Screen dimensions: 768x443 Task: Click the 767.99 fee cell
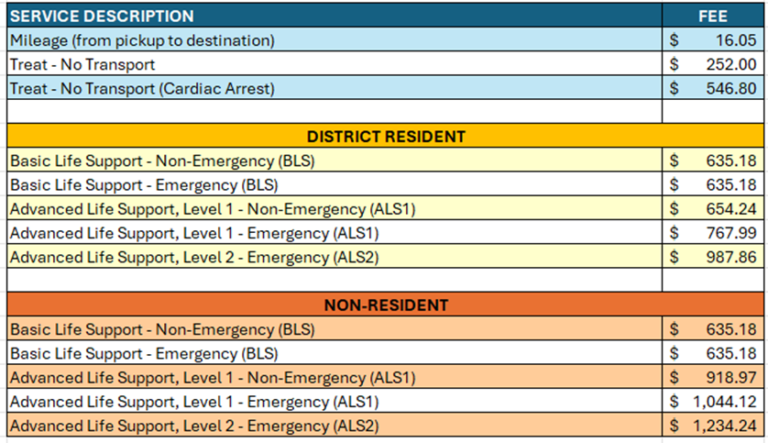(x=711, y=232)
